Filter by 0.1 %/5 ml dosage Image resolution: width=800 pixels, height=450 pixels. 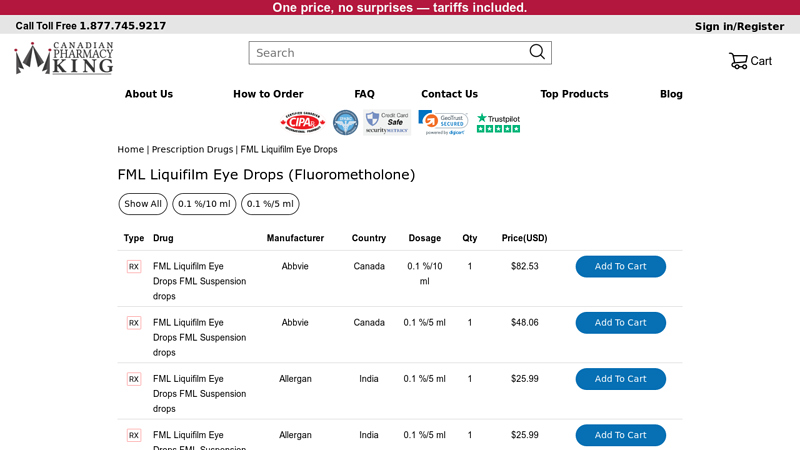tap(270, 204)
